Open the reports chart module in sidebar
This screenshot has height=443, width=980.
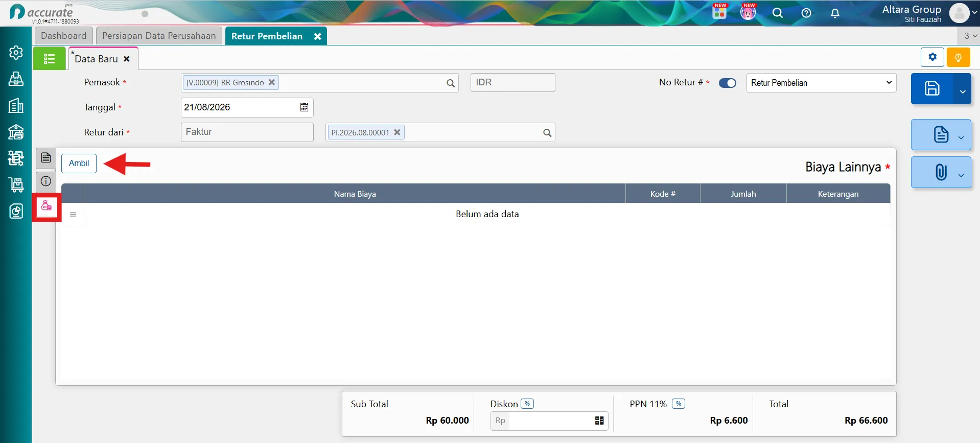pyautogui.click(x=16, y=211)
